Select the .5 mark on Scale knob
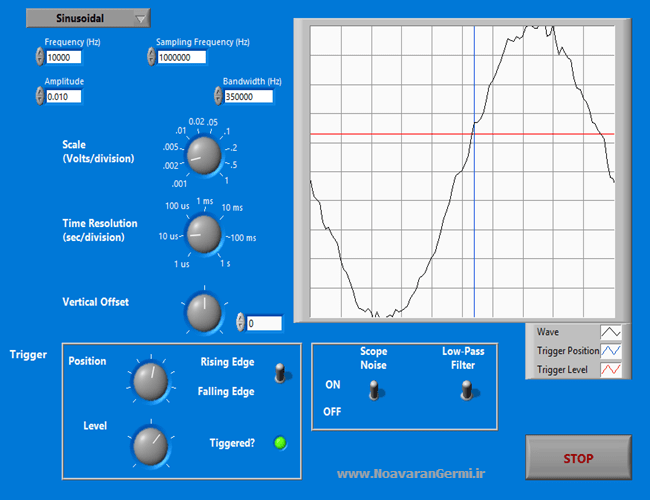 pyautogui.click(x=233, y=165)
